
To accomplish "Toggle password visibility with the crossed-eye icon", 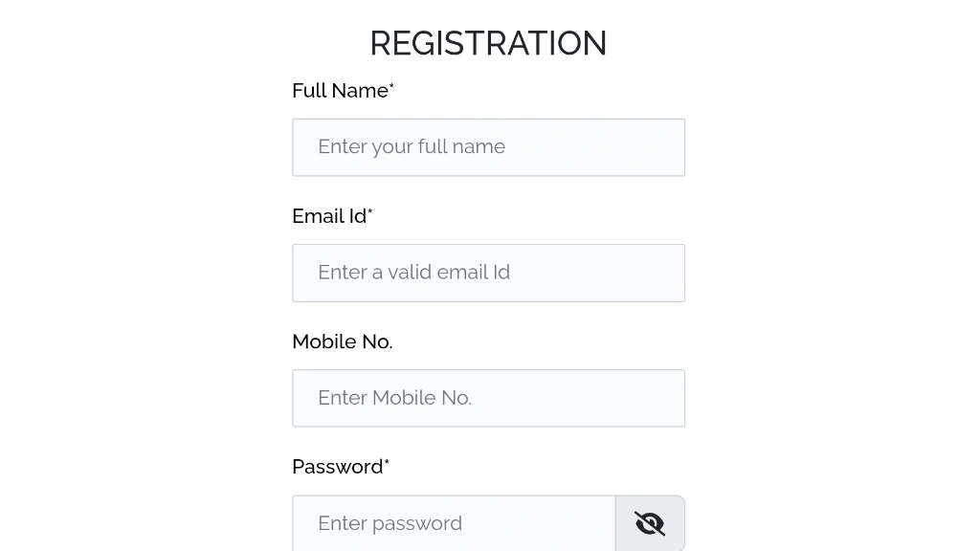I will pyautogui.click(x=650, y=523).
